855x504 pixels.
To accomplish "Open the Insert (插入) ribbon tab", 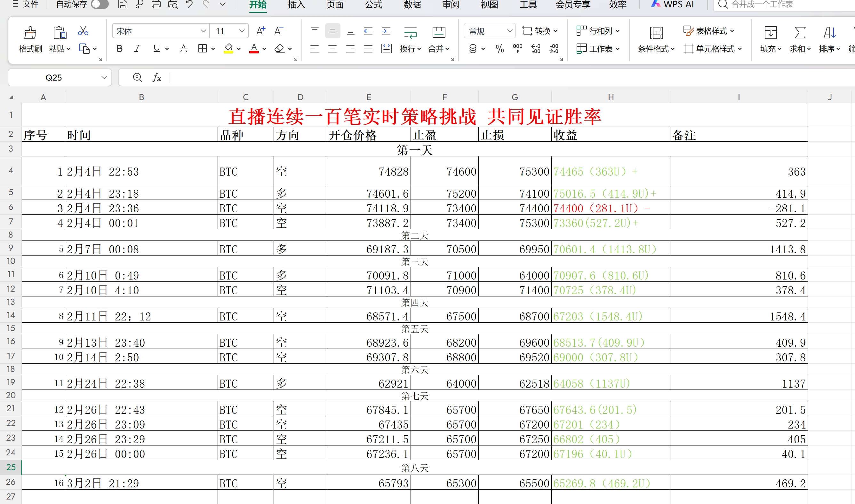I will 296,5.
